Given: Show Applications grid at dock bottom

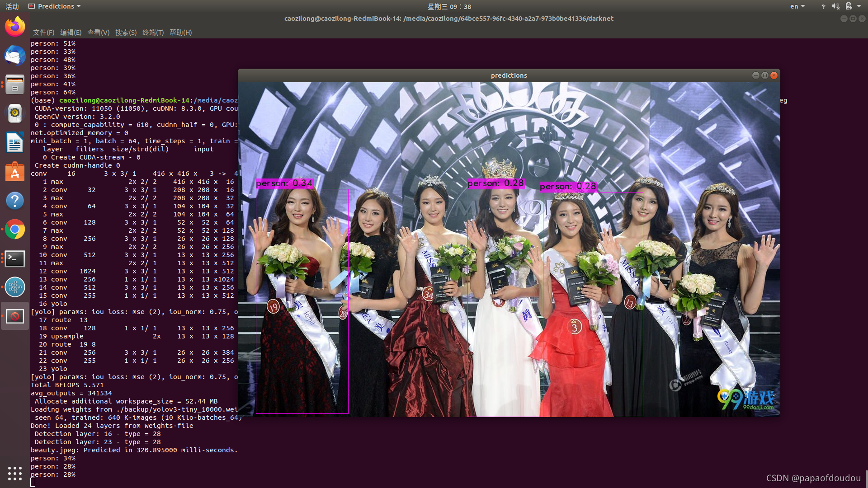Looking at the screenshot, I should (x=15, y=473).
